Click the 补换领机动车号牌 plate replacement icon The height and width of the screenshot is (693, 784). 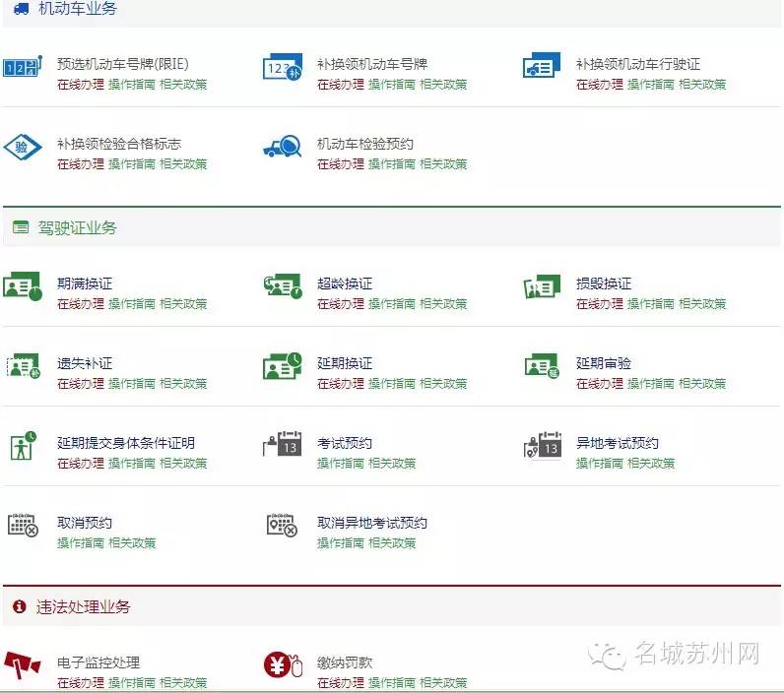point(283,67)
